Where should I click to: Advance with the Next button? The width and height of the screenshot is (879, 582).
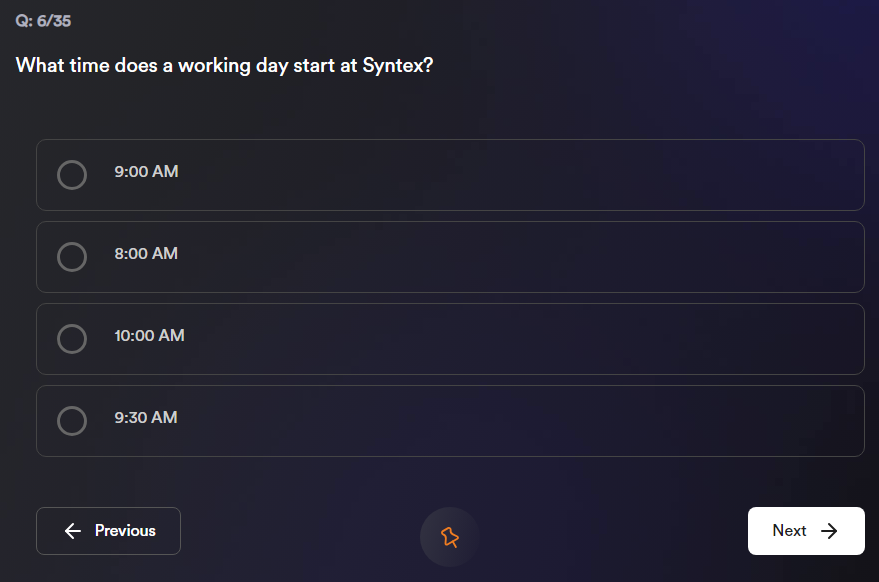click(805, 531)
